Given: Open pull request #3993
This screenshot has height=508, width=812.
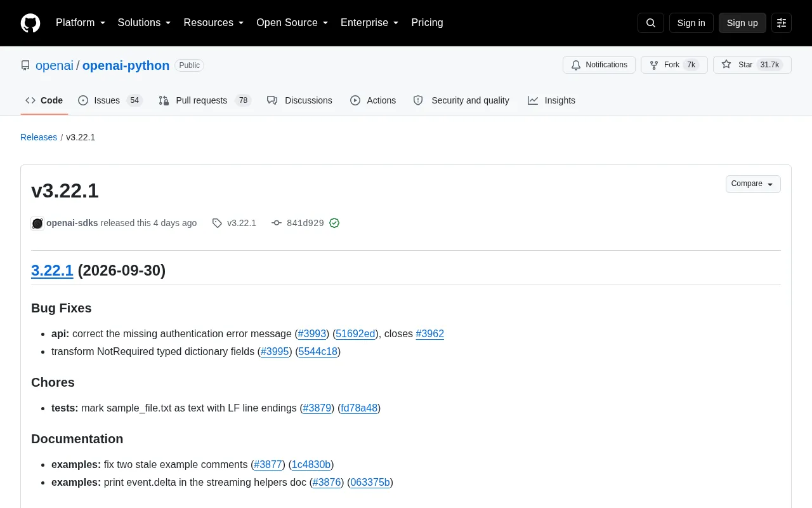Looking at the screenshot, I should click(312, 333).
